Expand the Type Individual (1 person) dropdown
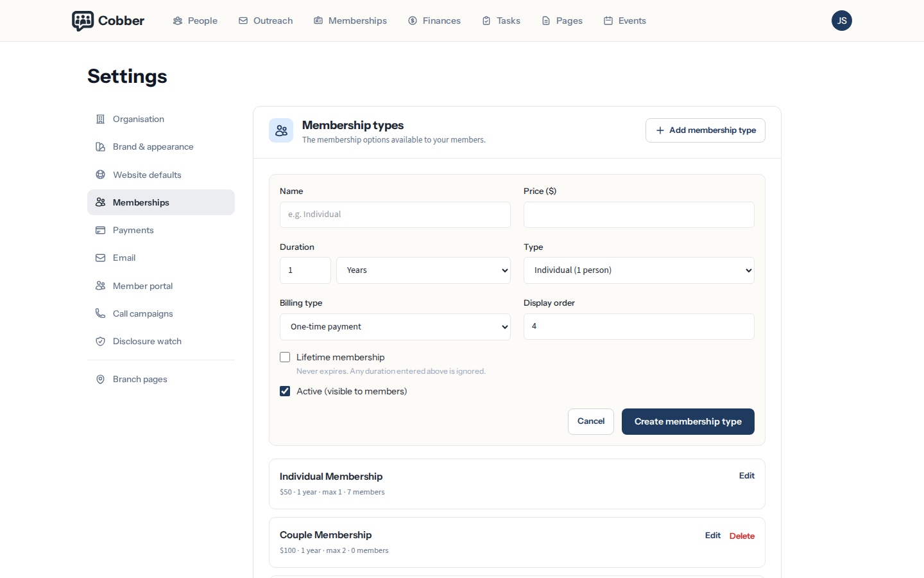The width and height of the screenshot is (924, 578). [639, 270]
